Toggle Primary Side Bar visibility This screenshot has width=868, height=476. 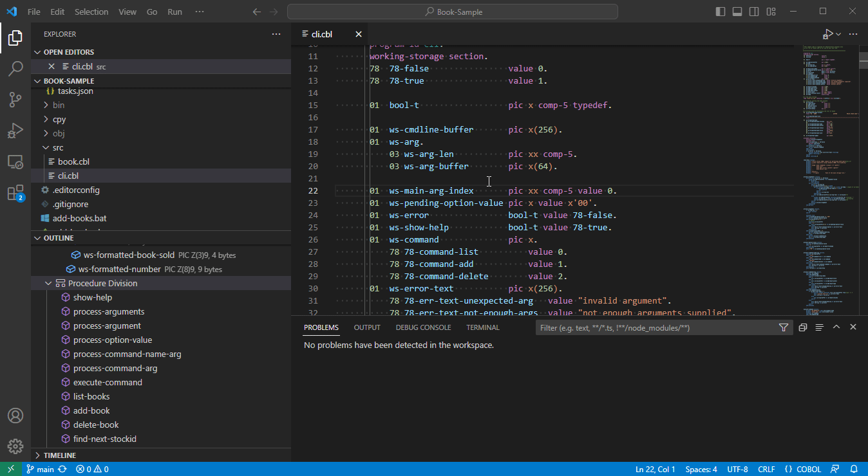[x=721, y=12]
